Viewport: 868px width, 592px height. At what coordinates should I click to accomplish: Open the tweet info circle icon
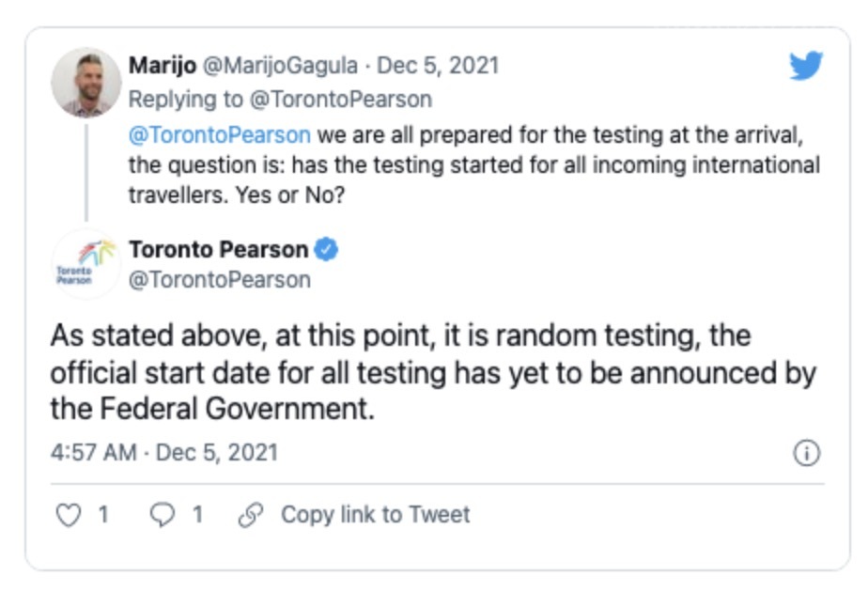807,453
